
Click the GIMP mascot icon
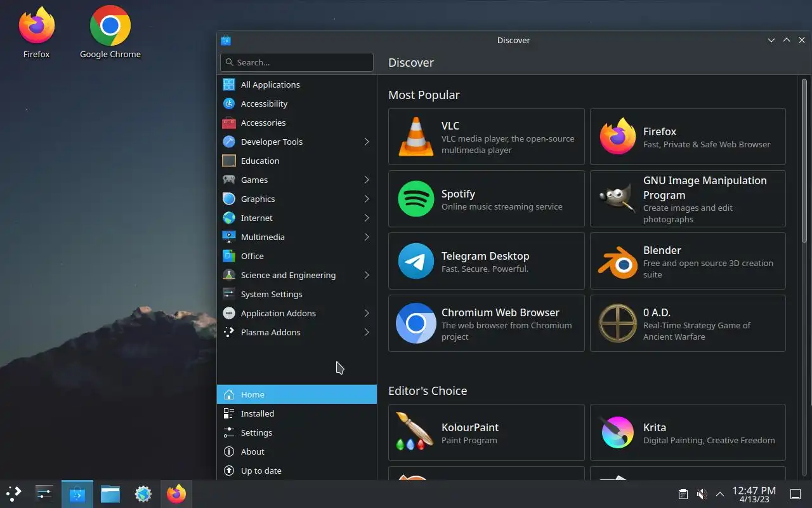[618, 199]
